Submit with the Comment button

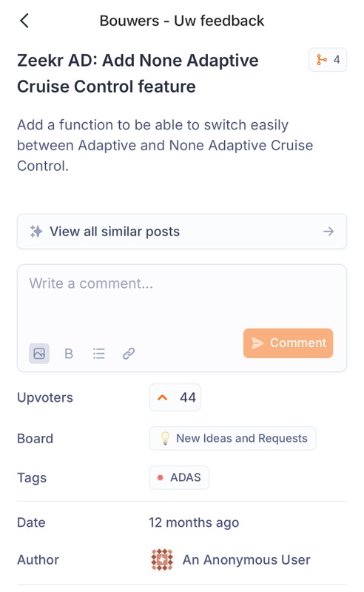tap(288, 343)
